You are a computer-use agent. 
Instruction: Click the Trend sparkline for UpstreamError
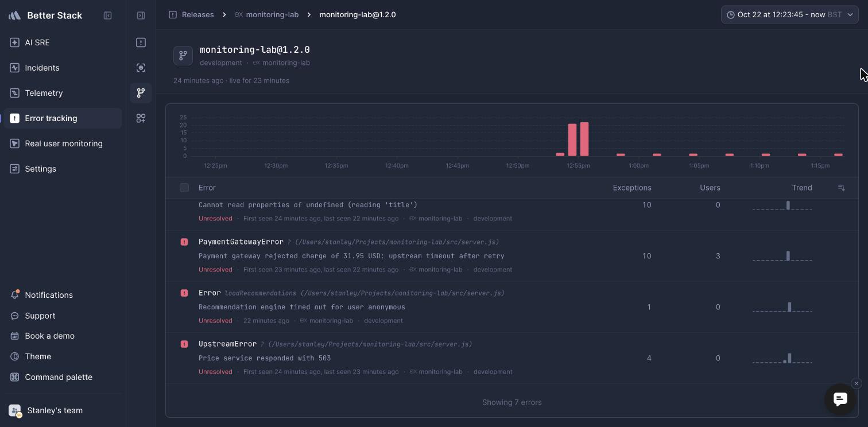[782, 358]
